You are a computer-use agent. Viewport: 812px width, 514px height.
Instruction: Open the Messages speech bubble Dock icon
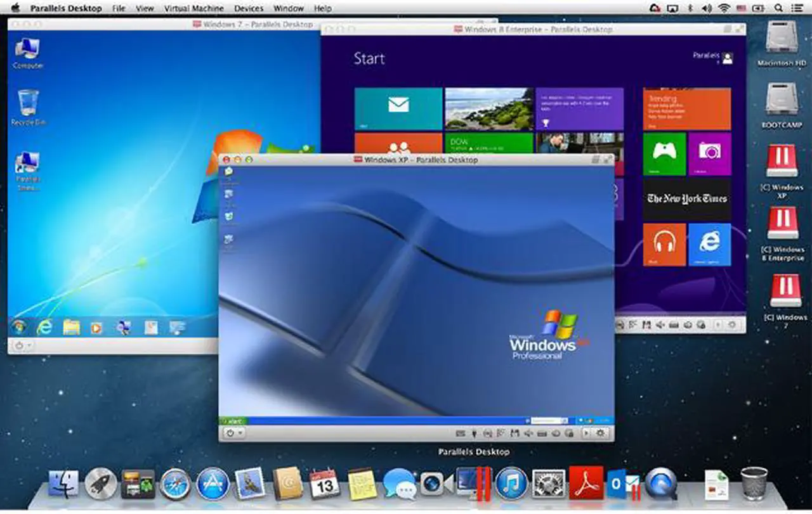tap(400, 484)
